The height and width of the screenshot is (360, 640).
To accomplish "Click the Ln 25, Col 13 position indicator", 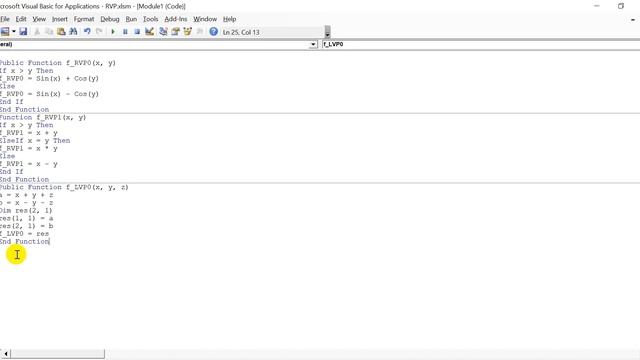I will tap(241, 32).
